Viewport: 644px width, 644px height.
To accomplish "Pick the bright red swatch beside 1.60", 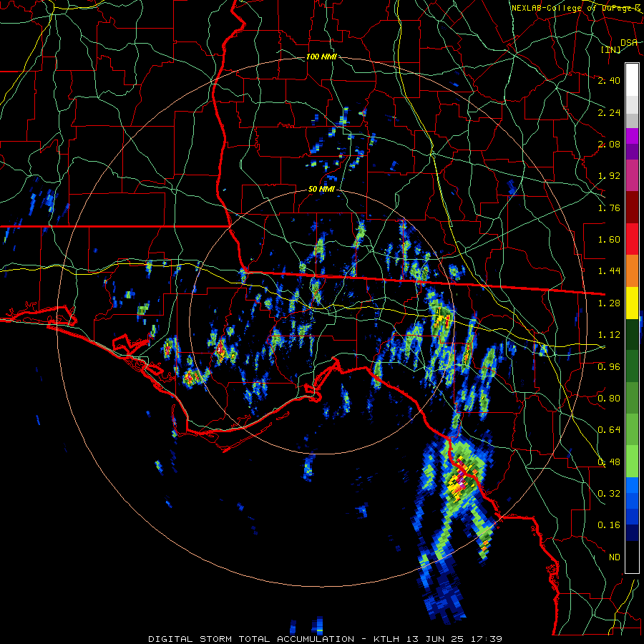I will point(632,239).
